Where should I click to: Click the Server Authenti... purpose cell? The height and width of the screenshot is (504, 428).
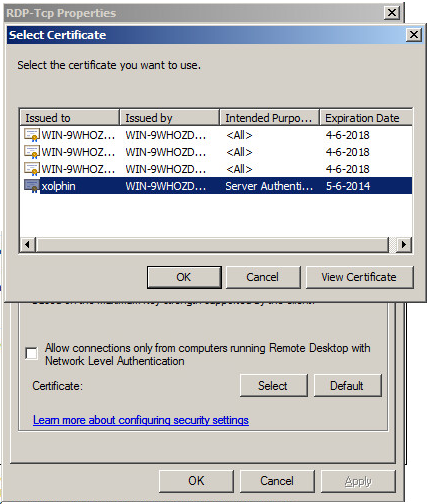pos(269,186)
